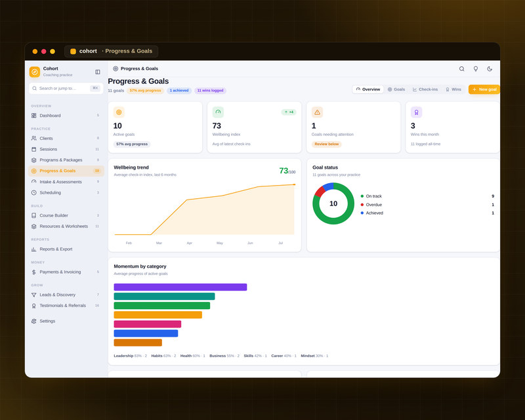Click the Mindset 30% legend label

click(314, 356)
